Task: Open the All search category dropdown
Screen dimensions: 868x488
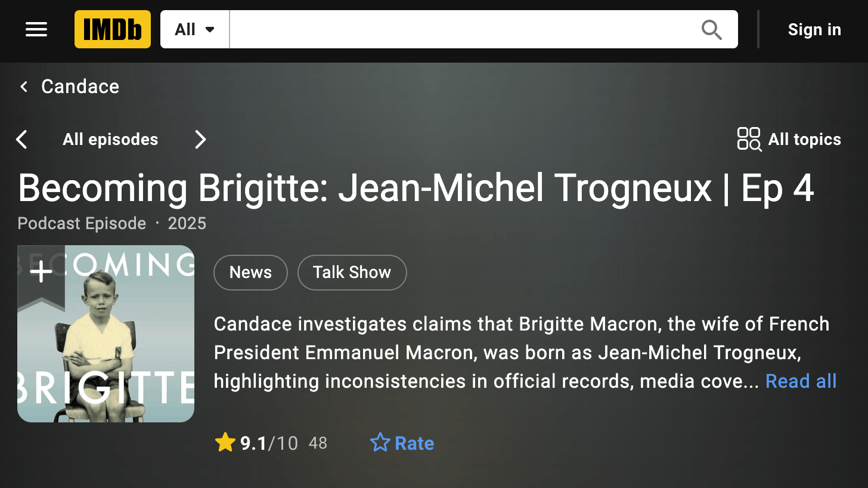Action: (x=194, y=29)
